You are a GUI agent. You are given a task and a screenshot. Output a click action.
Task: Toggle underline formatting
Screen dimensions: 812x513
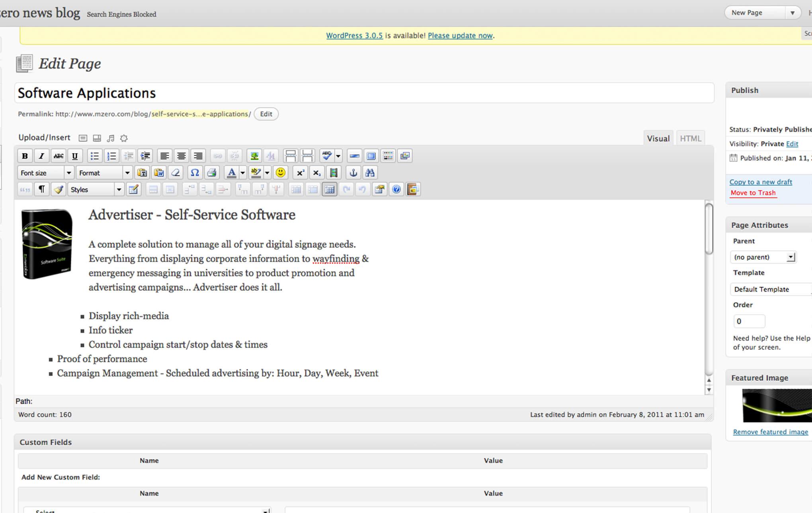tap(74, 155)
